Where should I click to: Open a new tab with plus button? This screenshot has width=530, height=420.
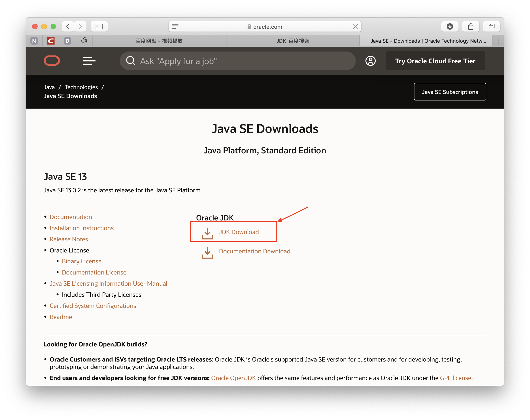[498, 41]
